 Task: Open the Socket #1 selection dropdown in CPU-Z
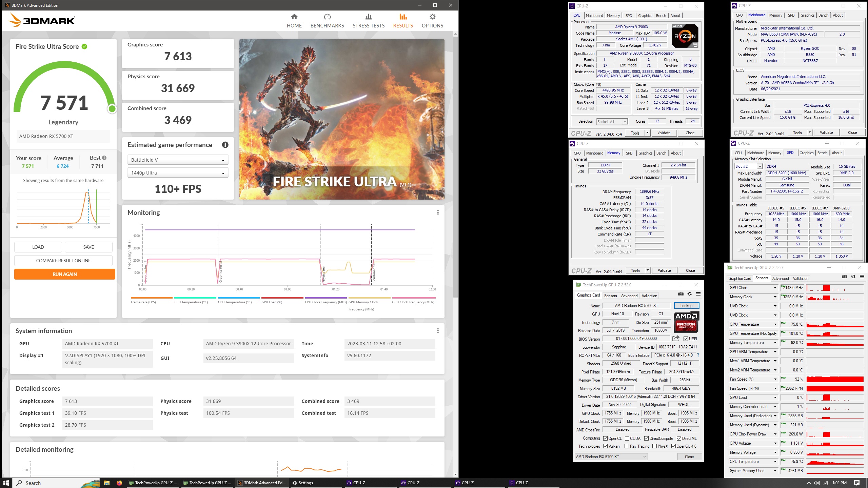click(x=612, y=121)
